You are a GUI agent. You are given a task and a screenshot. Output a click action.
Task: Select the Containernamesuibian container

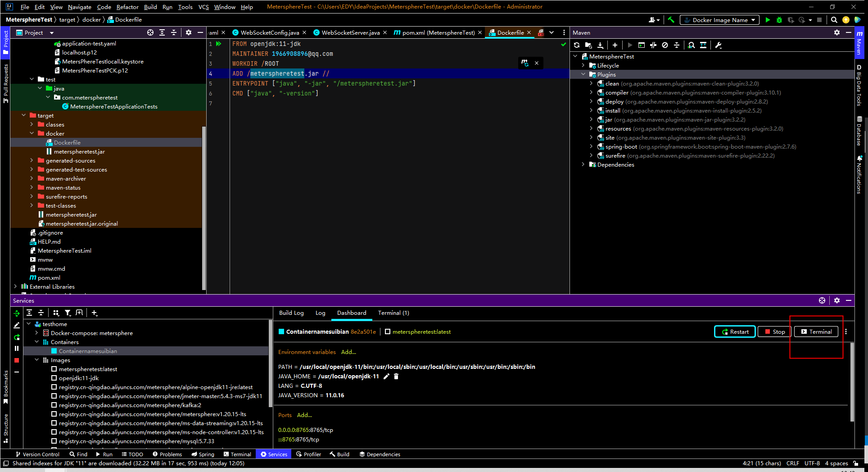(x=88, y=351)
